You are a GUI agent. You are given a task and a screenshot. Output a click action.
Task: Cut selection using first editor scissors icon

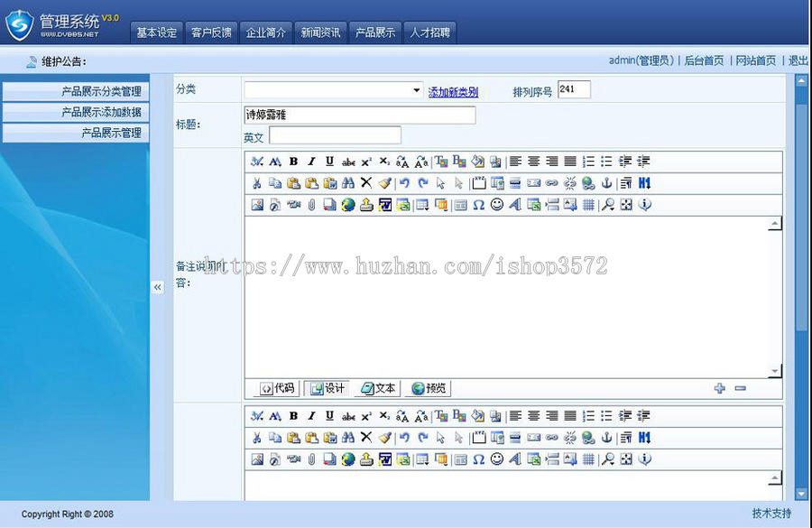[x=256, y=183]
